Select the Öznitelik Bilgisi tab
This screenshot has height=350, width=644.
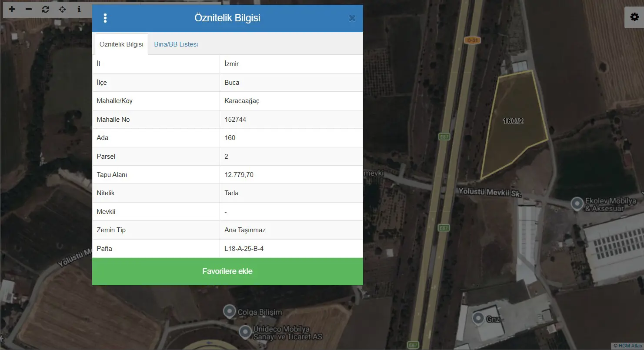tap(121, 44)
